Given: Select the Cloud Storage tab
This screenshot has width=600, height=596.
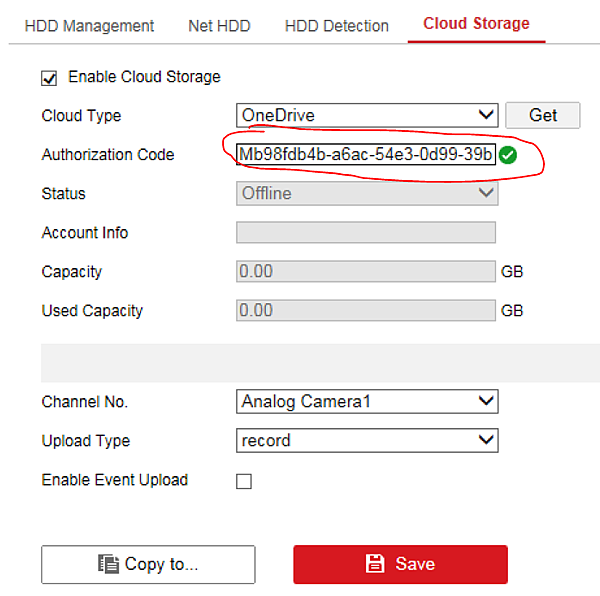Looking at the screenshot, I should point(476,24).
